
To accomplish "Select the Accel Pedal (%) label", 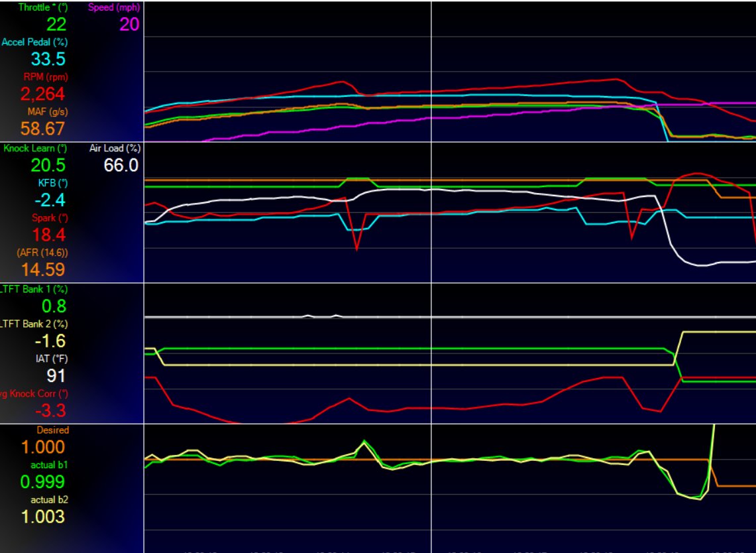I will coord(34,42).
